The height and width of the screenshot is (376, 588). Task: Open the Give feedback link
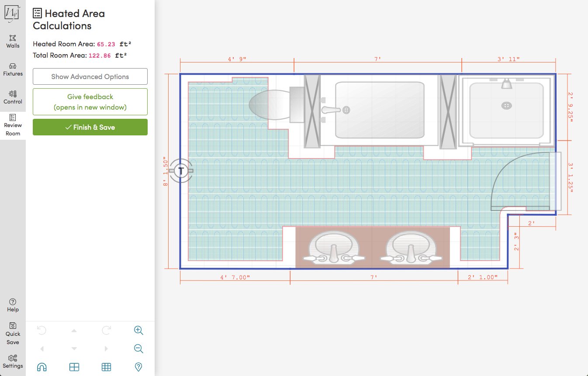(x=90, y=101)
